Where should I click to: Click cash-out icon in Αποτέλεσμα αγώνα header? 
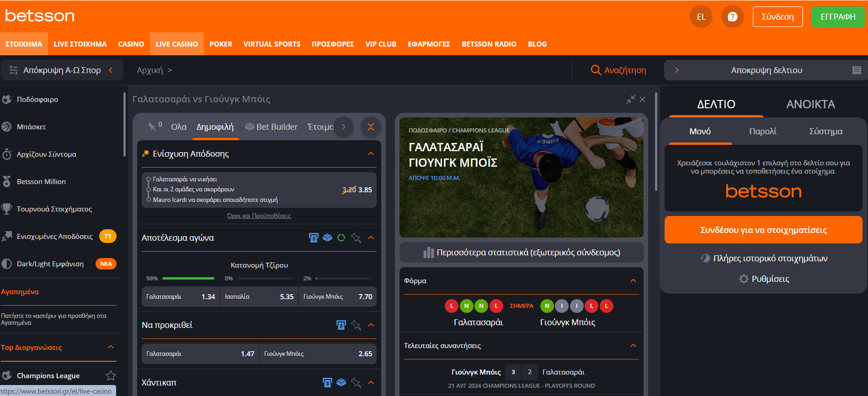(x=314, y=238)
